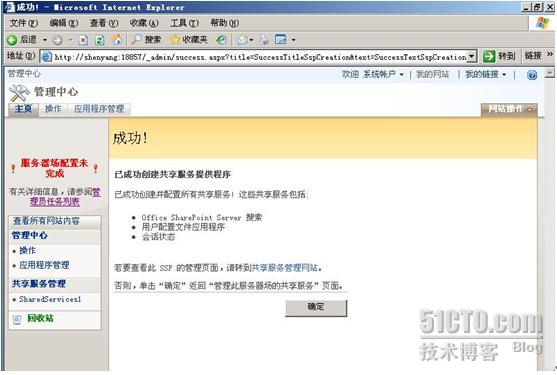Click the Print icon in toolbar
The width and height of the screenshot is (557, 375).
coord(264,40)
